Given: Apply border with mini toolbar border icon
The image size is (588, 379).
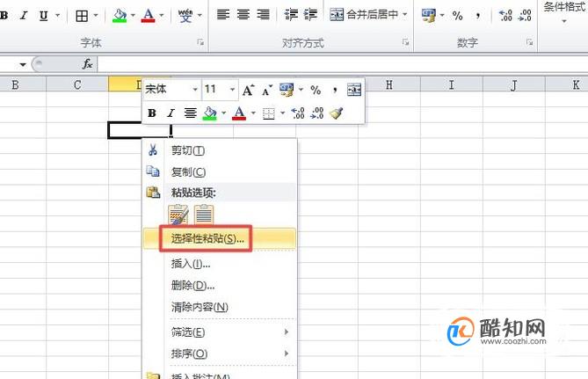Looking at the screenshot, I should [268, 113].
